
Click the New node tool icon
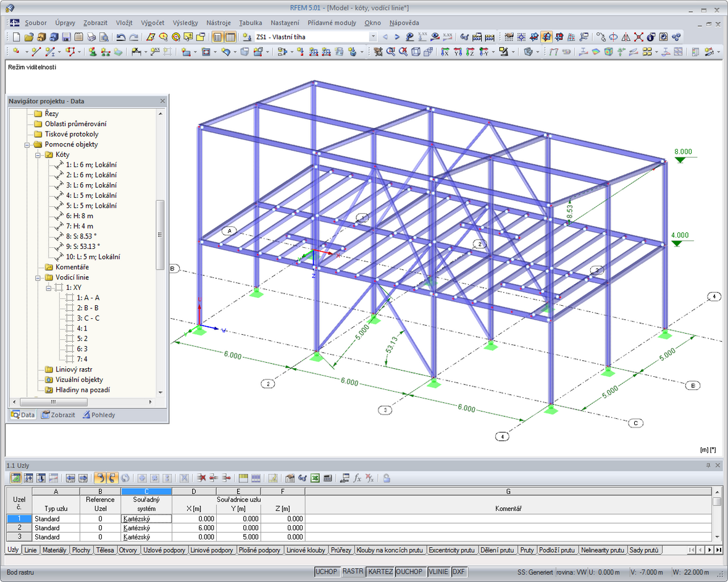tap(16, 52)
